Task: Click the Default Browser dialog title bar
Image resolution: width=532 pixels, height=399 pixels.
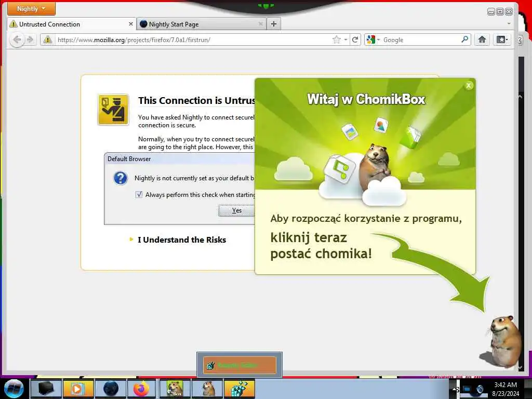Action: point(180,159)
